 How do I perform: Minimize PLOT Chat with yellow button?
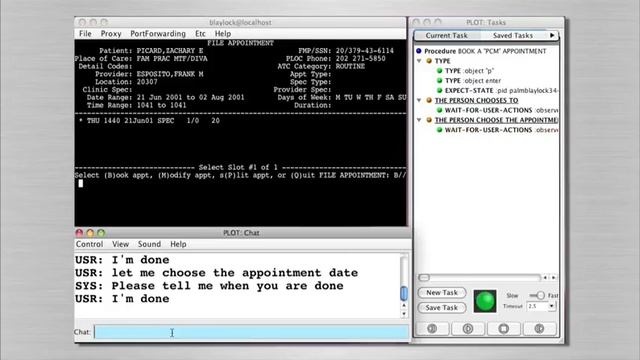pyautogui.click(x=90, y=233)
